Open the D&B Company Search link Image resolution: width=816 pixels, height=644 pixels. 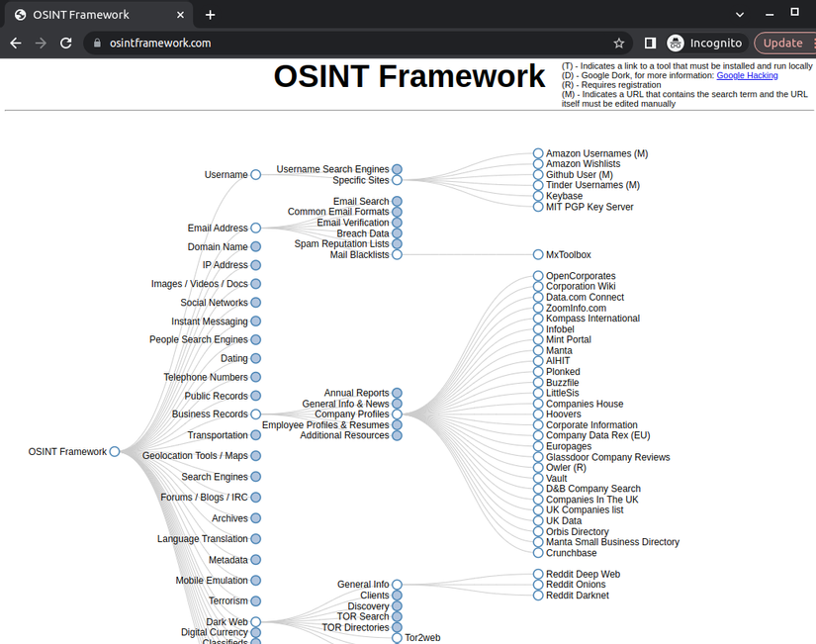[593, 489]
